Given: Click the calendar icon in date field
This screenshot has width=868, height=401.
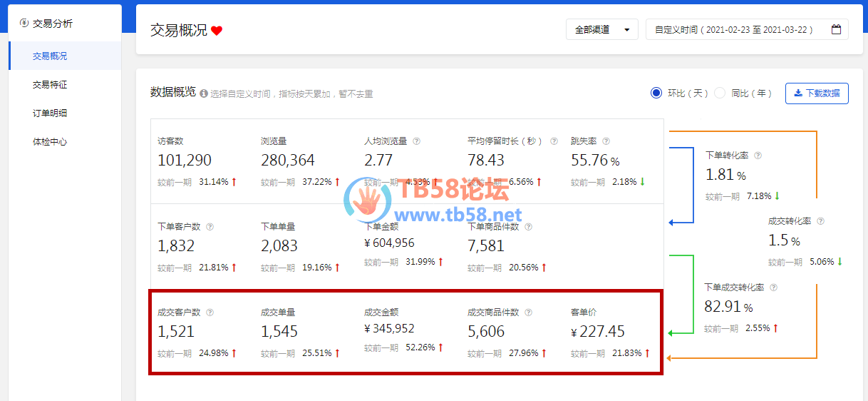Looking at the screenshot, I should pyautogui.click(x=837, y=30).
